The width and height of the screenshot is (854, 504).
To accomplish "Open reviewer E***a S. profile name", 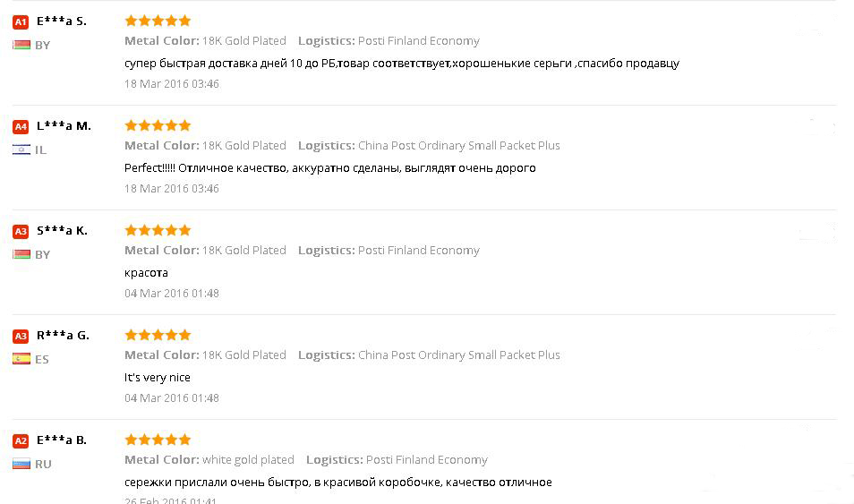I will (62, 21).
